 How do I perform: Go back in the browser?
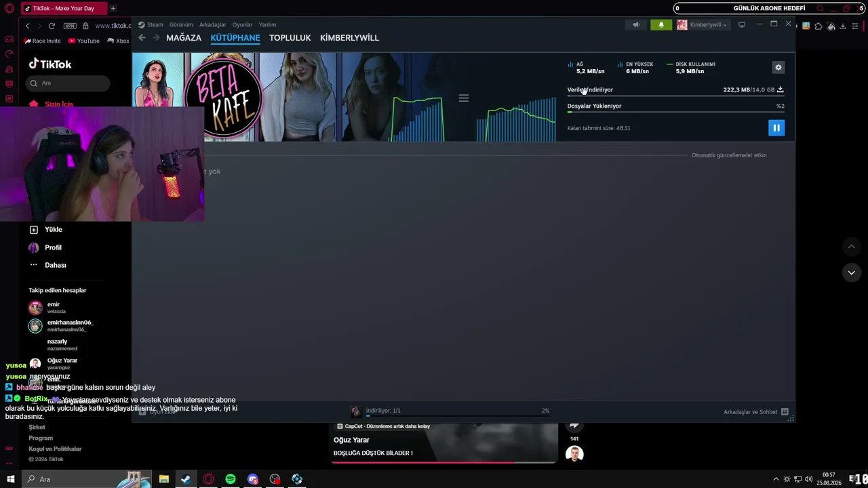(x=28, y=26)
